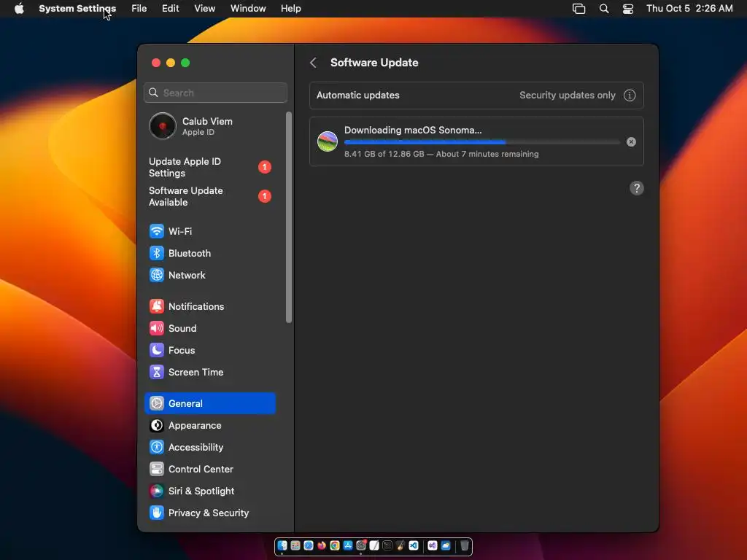Select Sound in the sidebar
747x560 pixels.
pos(209,329)
